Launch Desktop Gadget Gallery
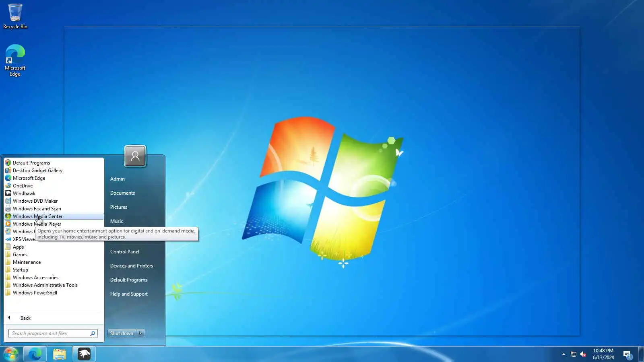The image size is (644, 362). pyautogui.click(x=54, y=171)
